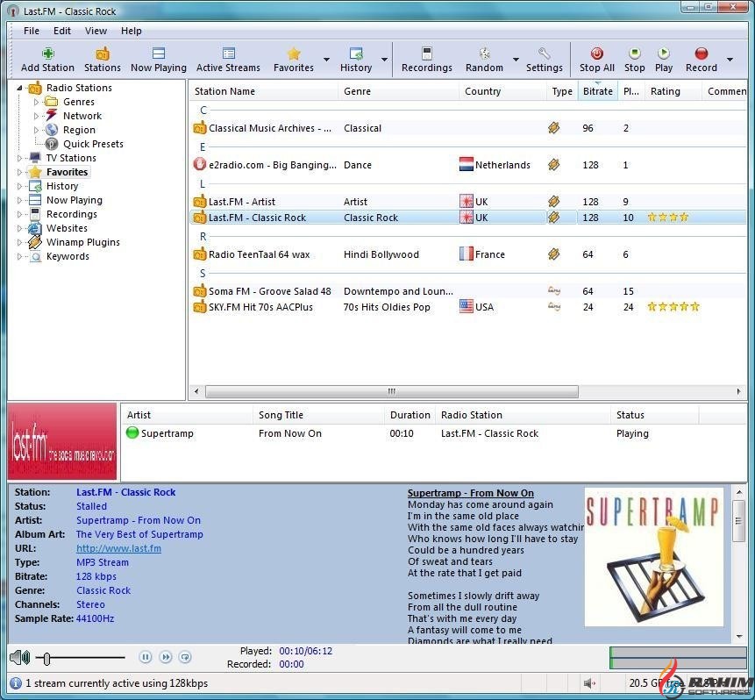The height and width of the screenshot is (700, 755).
Task: Click the Supertramp album art image
Action: click(654, 557)
